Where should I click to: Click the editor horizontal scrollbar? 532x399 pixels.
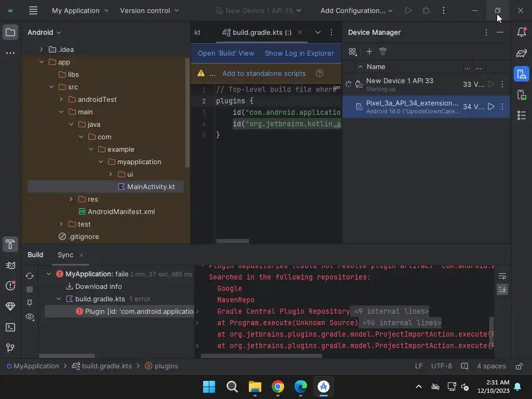click(233, 241)
